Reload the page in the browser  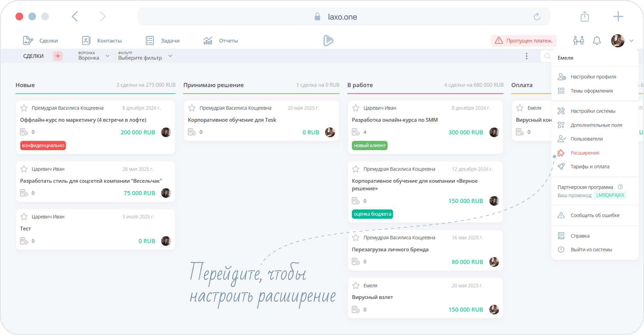537,17
